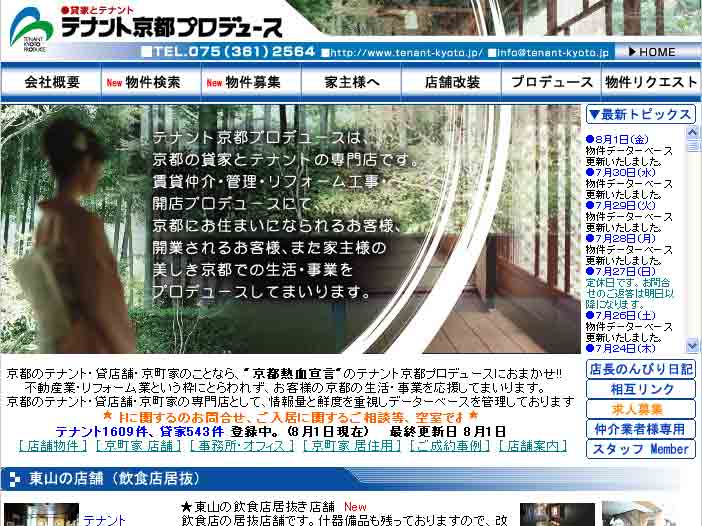The image size is (702, 526).
Task: Click the テナント link near bottom thumbnail
Action: (x=104, y=520)
